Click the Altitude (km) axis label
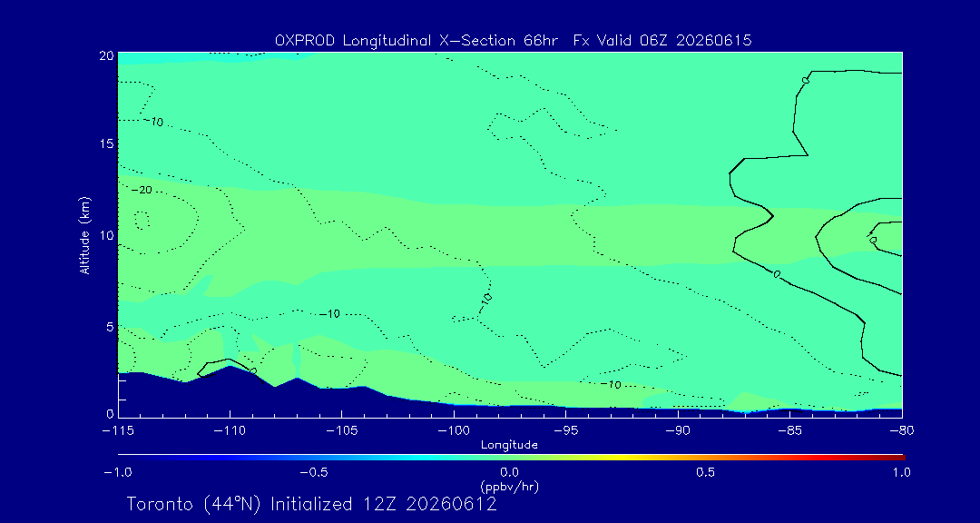This screenshot has height=523, width=980. tap(85, 235)
